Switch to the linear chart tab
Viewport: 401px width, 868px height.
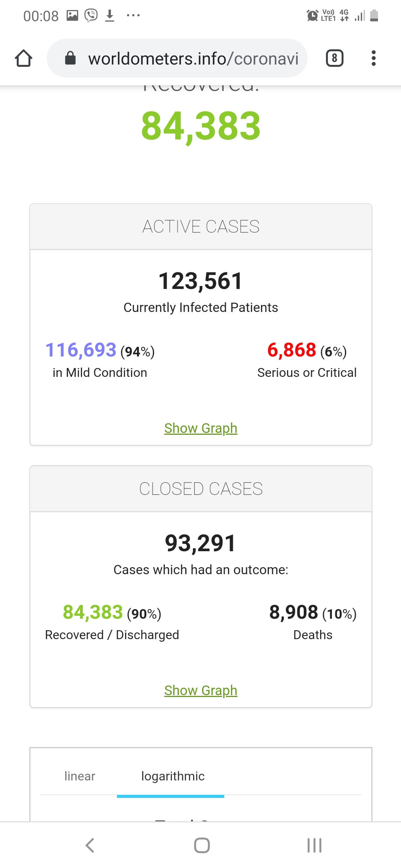point(80,776)
